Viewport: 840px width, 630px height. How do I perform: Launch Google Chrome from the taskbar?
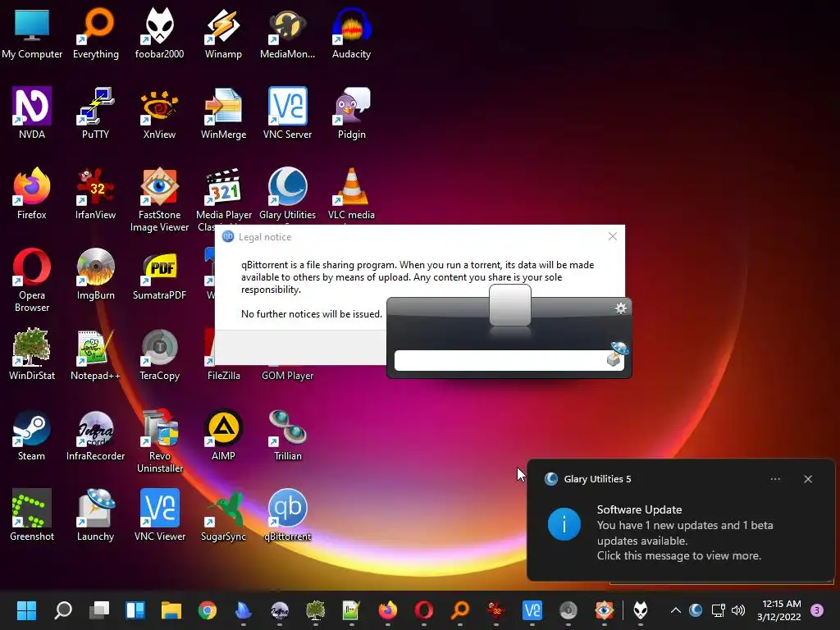click(x=208, y=609)
